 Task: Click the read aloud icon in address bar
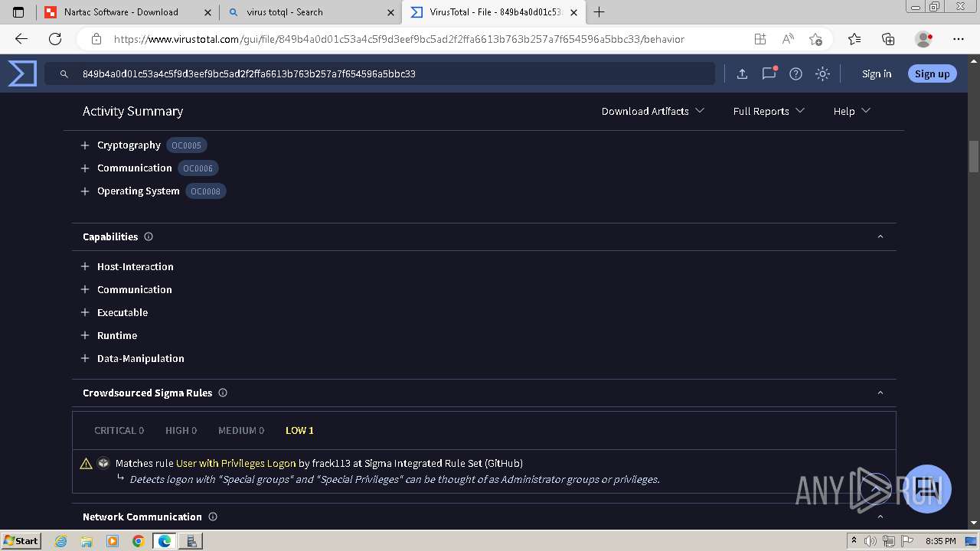(x=788, y=39)
